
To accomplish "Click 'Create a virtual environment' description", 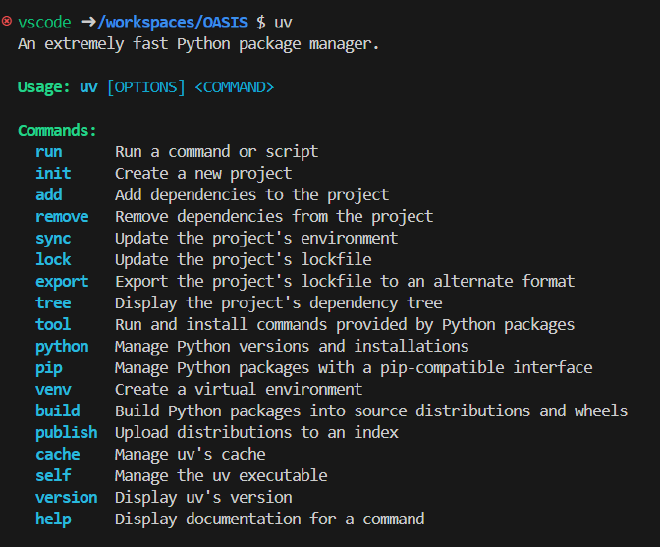I will (x=239, y=390).
